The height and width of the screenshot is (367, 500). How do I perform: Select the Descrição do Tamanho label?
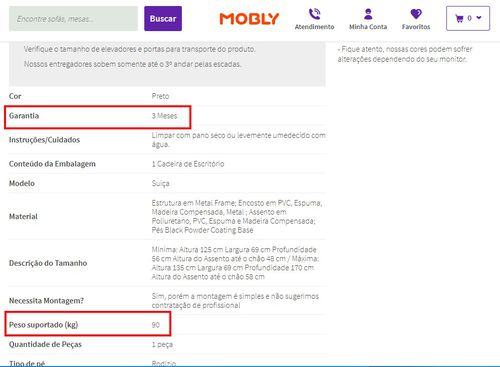(48, 263)
